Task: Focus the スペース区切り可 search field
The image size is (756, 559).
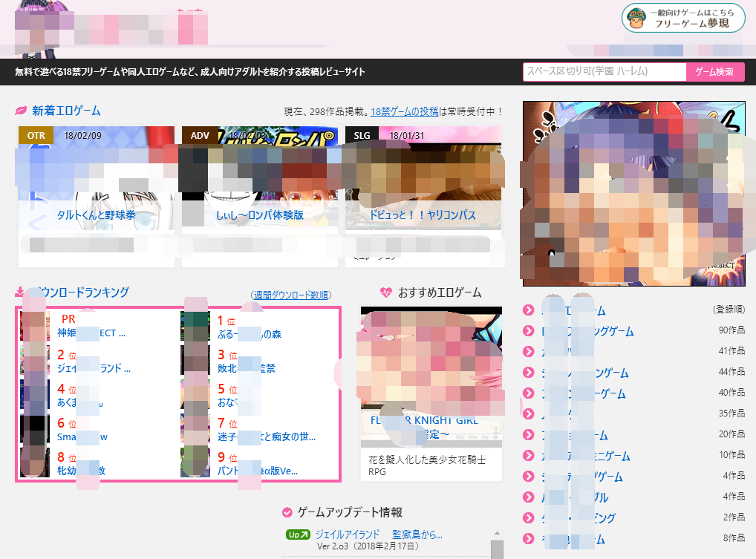Action: (605, 72)
